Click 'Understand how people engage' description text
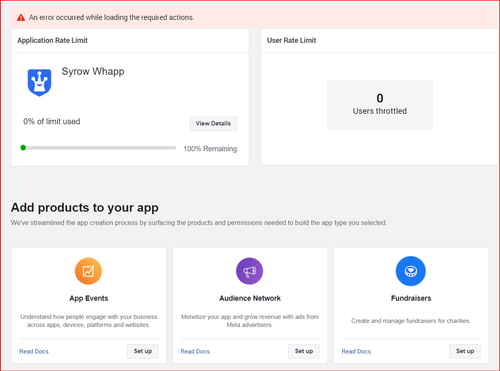This screenshot has height=371, width=500. (x=89, y=321)
